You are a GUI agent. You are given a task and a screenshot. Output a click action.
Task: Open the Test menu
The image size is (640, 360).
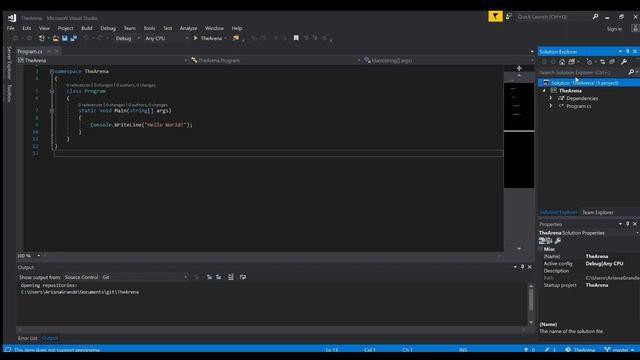tap(167, 28)
